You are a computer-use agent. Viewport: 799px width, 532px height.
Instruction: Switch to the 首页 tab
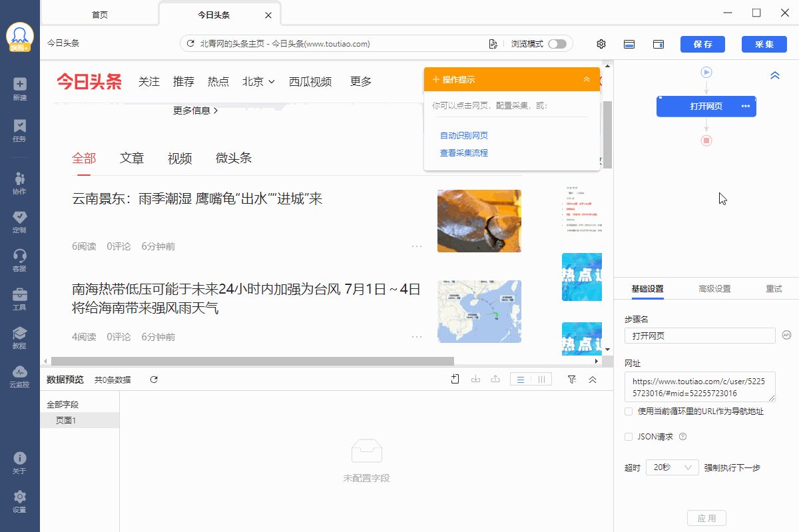(100, 15)
